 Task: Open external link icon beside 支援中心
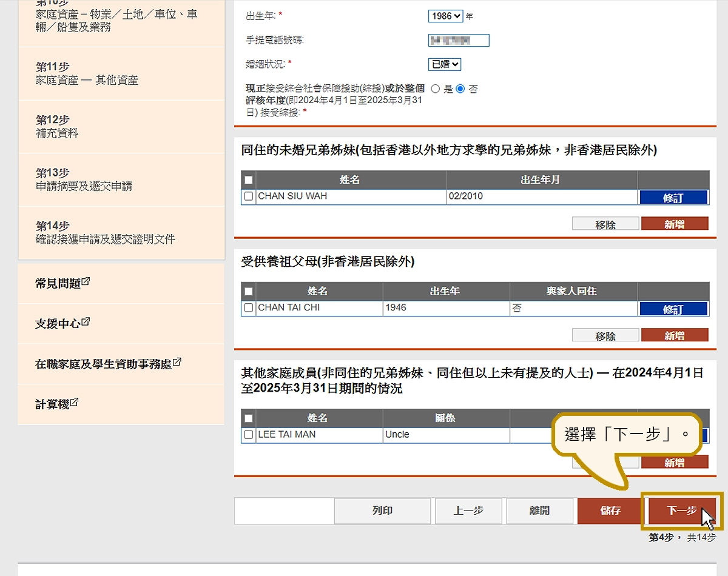click(86, 322)
